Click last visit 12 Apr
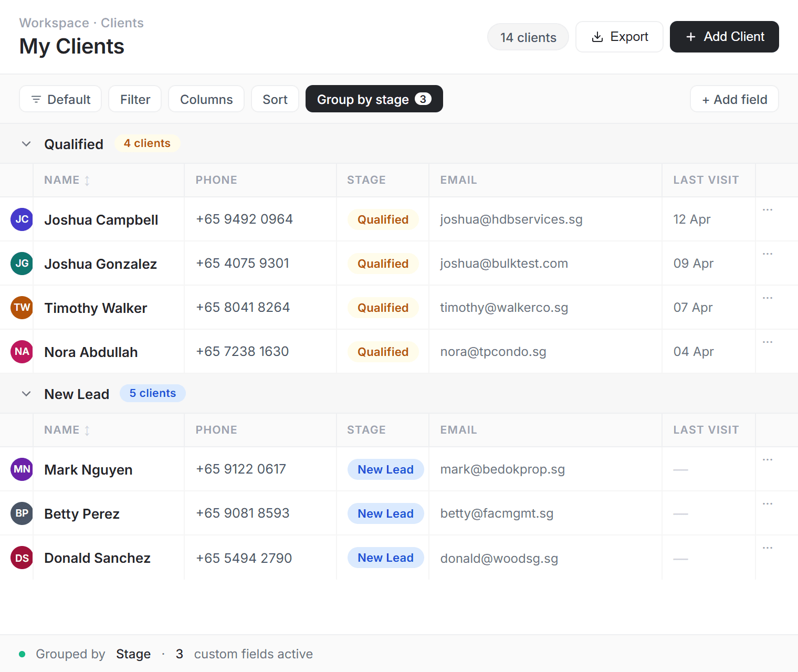This screenshot has height=672, width=798. [x=692, y=219]
